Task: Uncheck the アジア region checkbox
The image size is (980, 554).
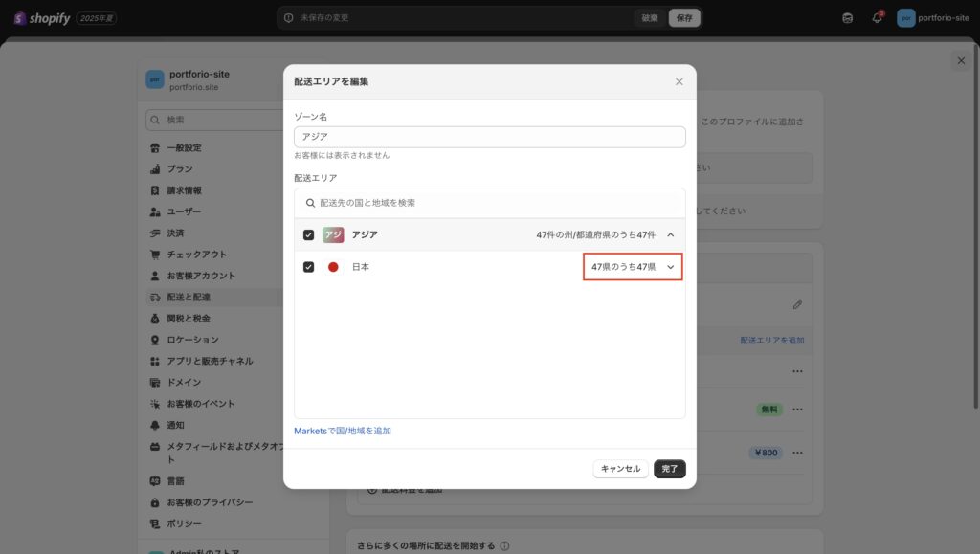Action: click(308, 234)
